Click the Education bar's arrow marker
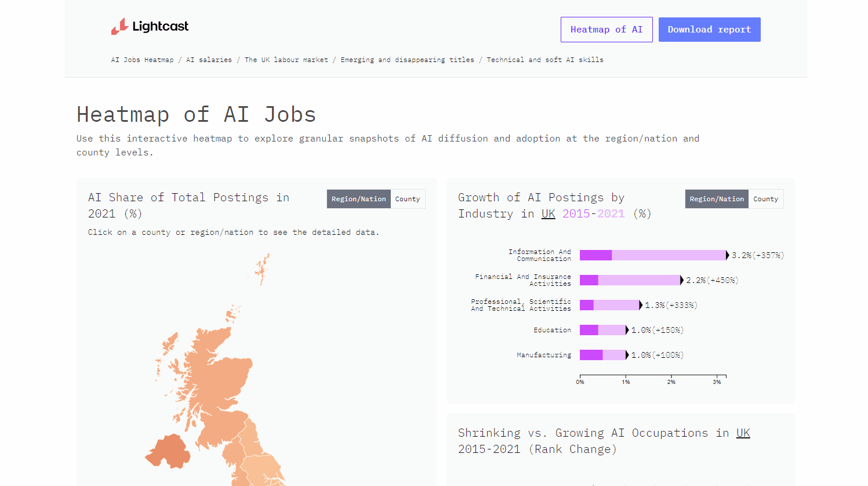The width and height of the screenshot is (868, 486). (627, 330)
